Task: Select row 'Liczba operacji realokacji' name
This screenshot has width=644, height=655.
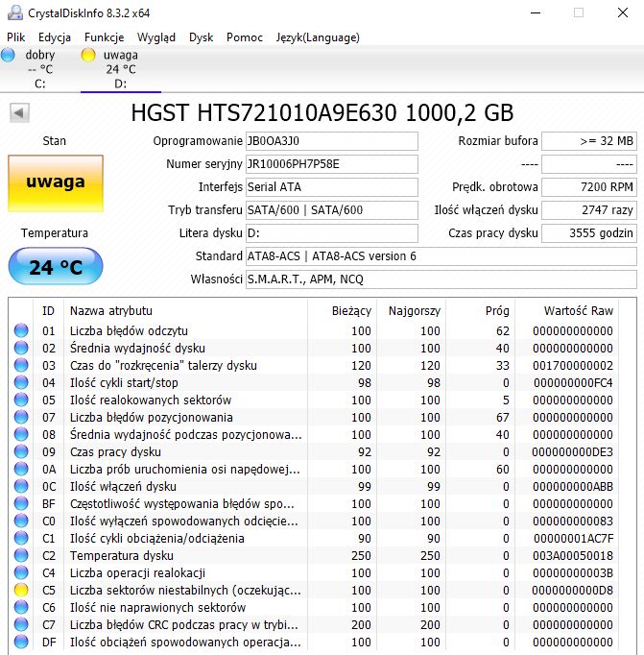Action: point(137,572)
